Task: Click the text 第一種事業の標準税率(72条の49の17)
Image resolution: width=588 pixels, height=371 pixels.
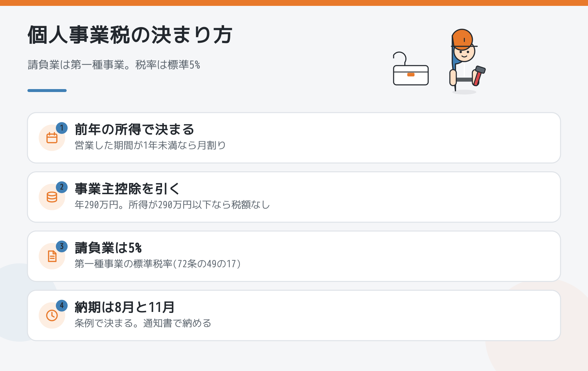Action: [158, 264]
